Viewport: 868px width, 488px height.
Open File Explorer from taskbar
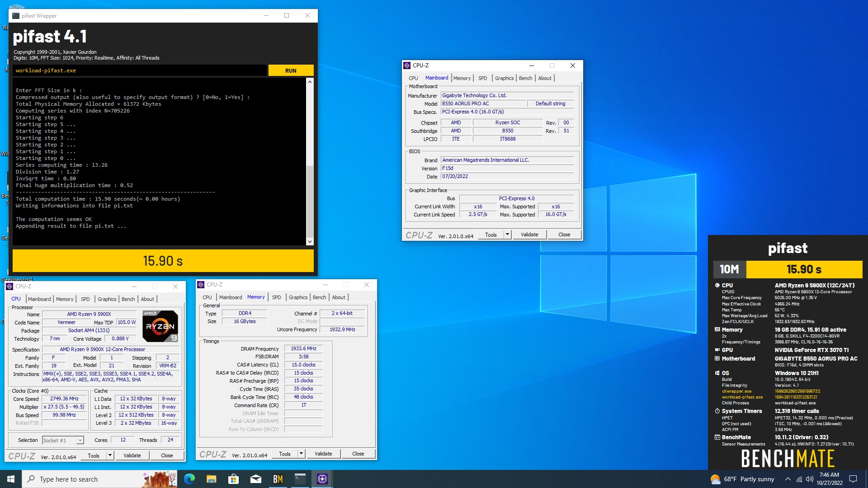(x=211, y=479)
